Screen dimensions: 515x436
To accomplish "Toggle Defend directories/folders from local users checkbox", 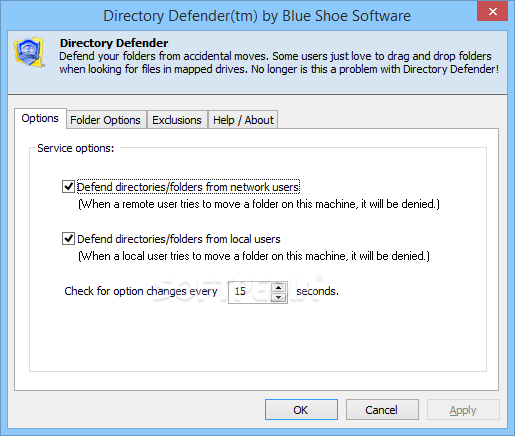I will [68, 239].
